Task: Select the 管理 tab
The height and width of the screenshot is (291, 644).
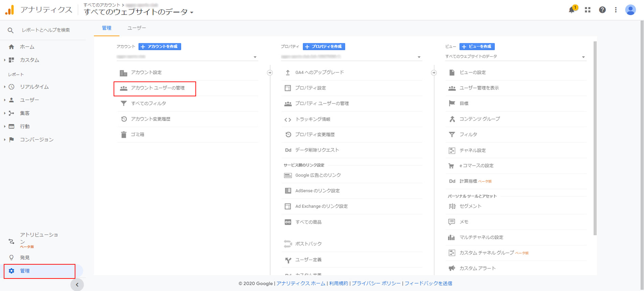Action: [x=106, y=28]
